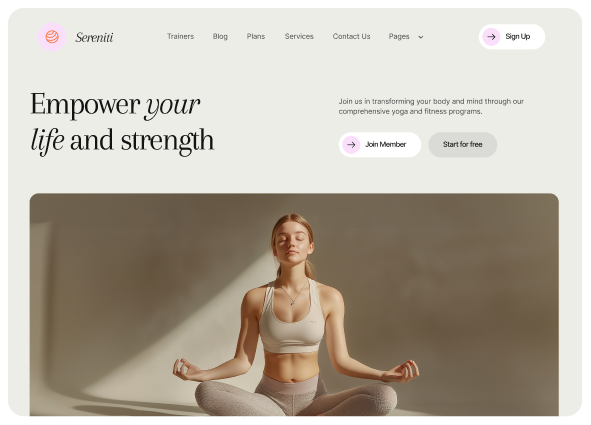
Task: Open the Pages menu item
Action: point(399,37)
